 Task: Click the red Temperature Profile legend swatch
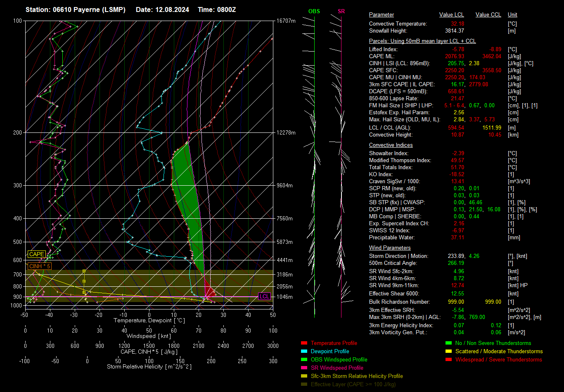pyautogui.click(x=304, y=343)
